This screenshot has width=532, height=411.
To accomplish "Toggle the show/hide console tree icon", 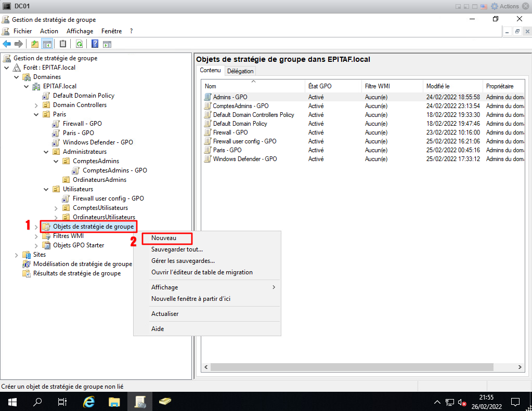I will point(47,44).
